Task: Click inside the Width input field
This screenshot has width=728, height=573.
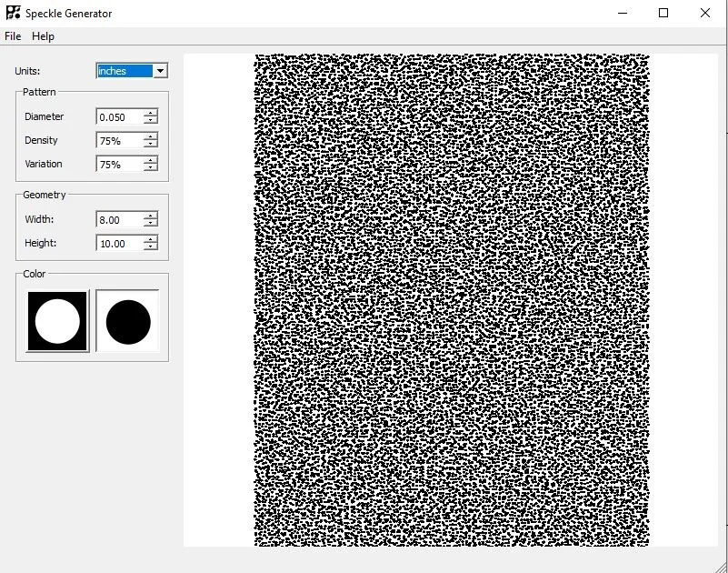Action: coord(118,219)
